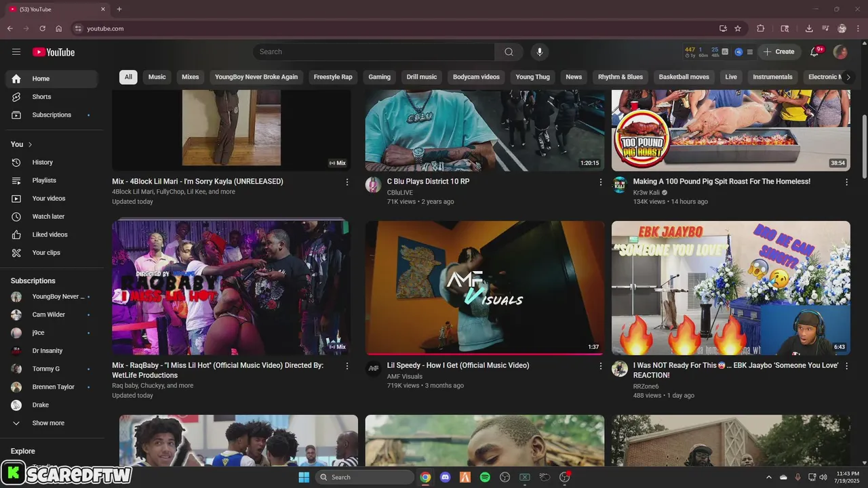This screenshot has height=488, width=868.
Task: Start voice search with the microphone
Action: pos(540,52)
